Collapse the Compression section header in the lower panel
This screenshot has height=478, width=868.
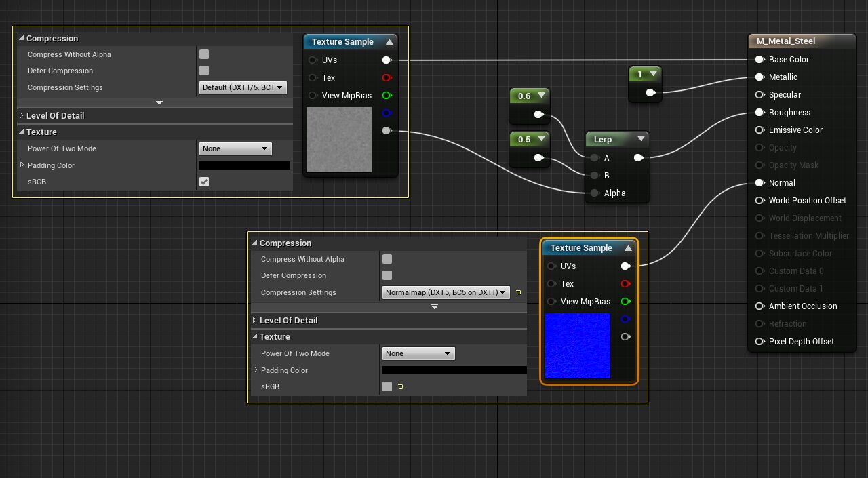tap(255, 243)
